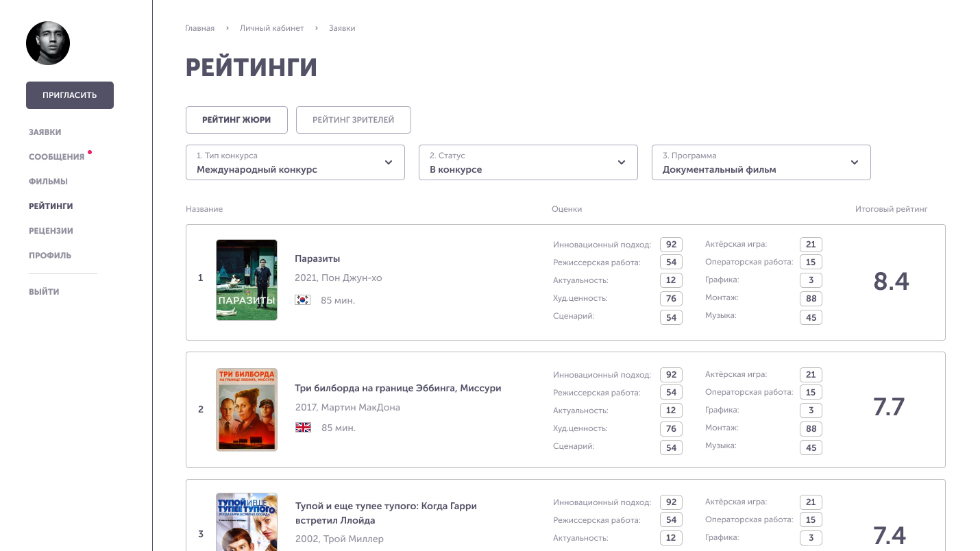
Task: Click Паразиты Инновационный подход score 92
Action: tap(671, 245)
